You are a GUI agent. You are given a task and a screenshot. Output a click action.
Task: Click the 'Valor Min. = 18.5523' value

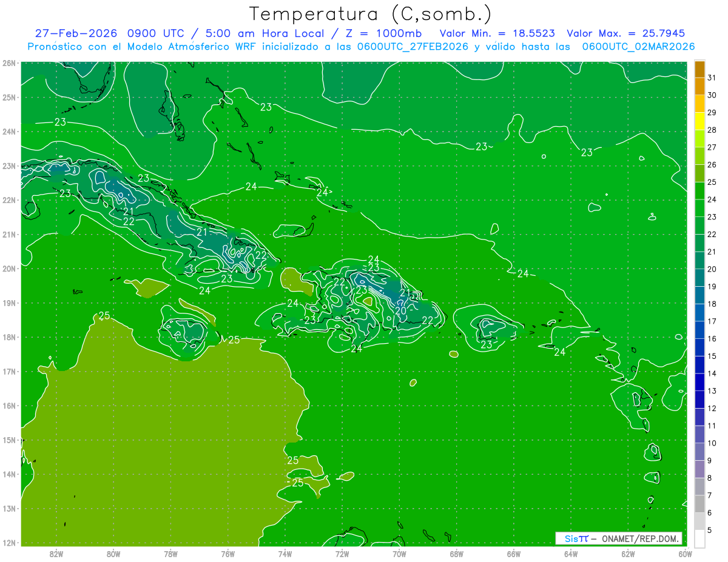pyautogui.click(x=497, y=33)
